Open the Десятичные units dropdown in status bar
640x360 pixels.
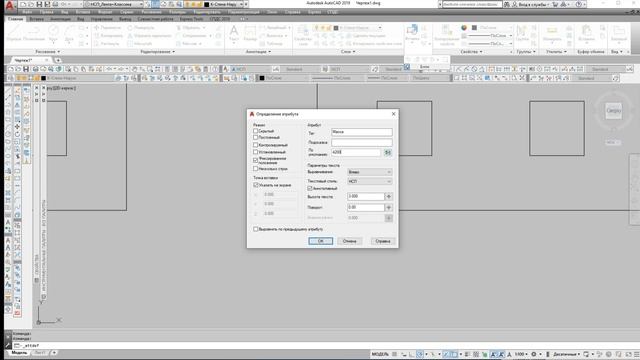pos(567,354)
